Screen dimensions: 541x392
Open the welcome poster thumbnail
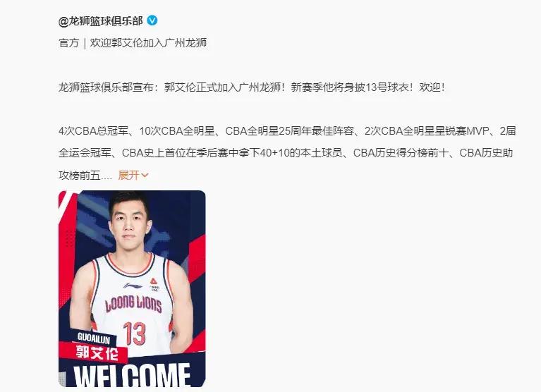point(132,288)
